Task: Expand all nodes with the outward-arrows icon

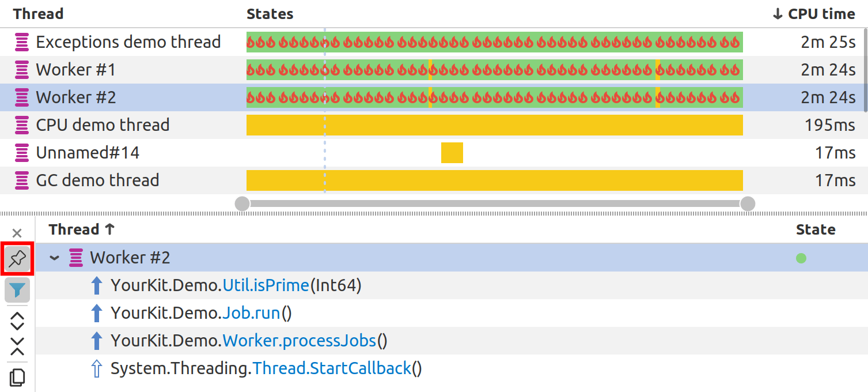Action: point(17,321)
